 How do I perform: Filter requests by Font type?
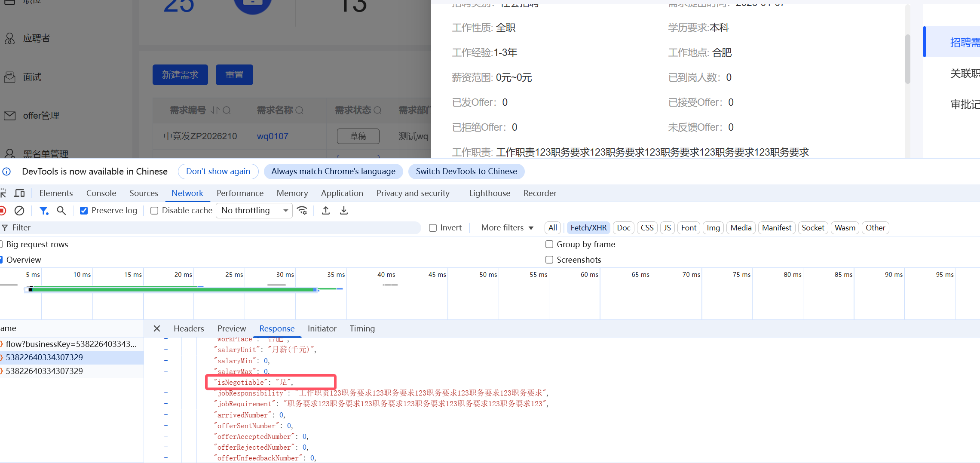tap(689, 228)
